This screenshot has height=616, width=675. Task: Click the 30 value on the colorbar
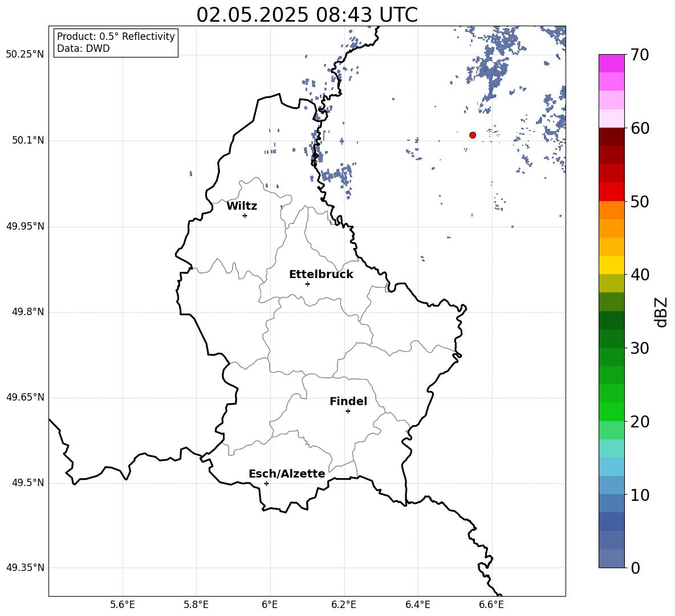(x=640, y=348)
